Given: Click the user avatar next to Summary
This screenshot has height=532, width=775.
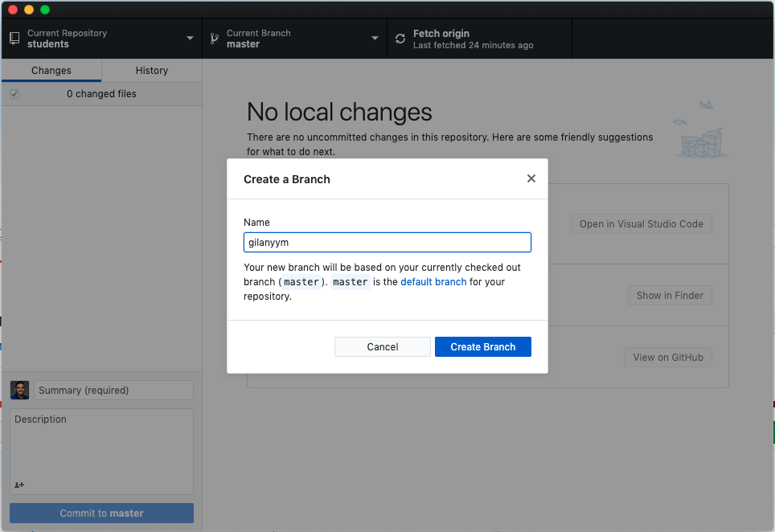Looking at the screenshot, I should pos(18,390).
